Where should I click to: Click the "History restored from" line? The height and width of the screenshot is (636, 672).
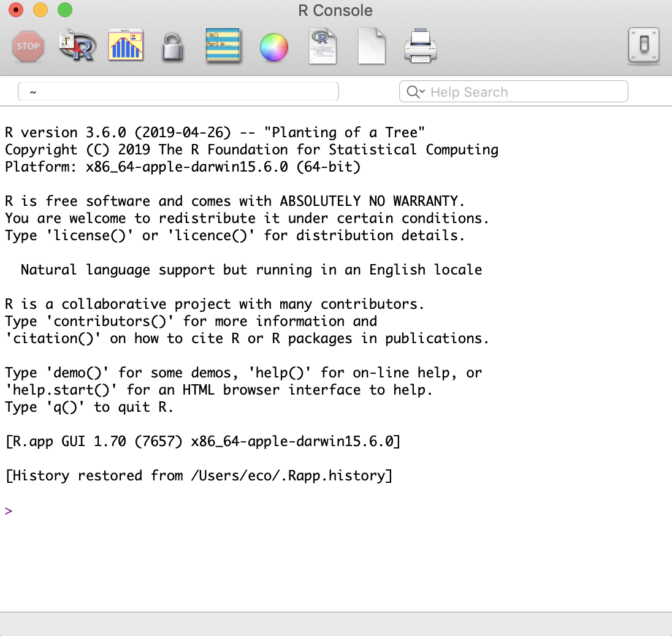point(199,475)
